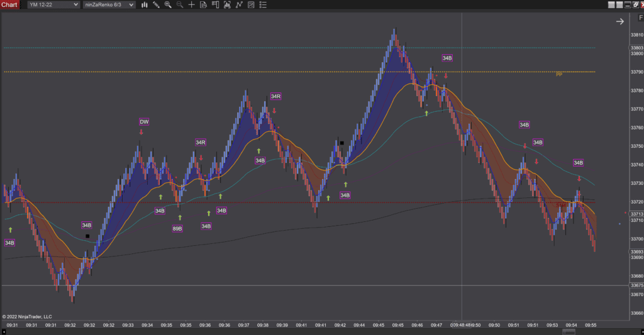644x335 pixels.
Task: Open the bar type (Data Series) icon
Action: (145, 4)
